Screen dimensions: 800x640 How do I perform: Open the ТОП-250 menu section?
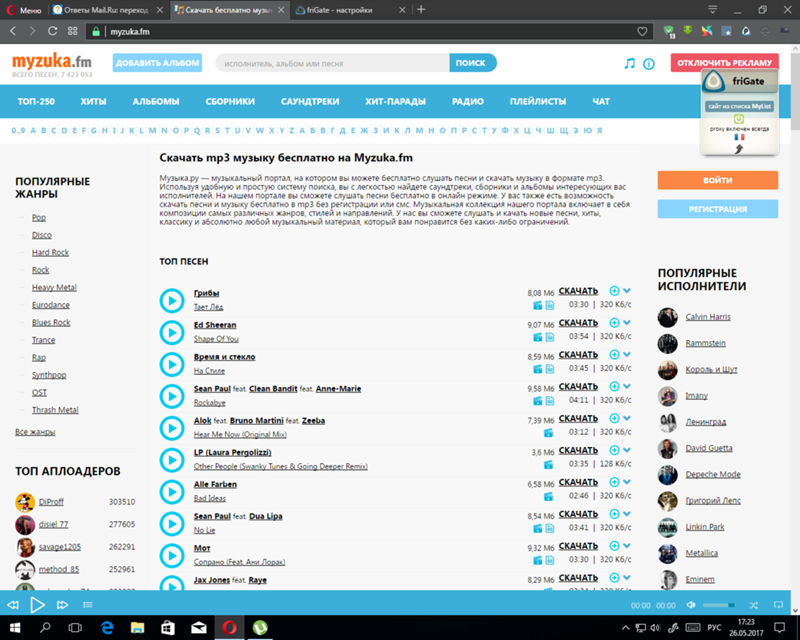tap(36, 102)
